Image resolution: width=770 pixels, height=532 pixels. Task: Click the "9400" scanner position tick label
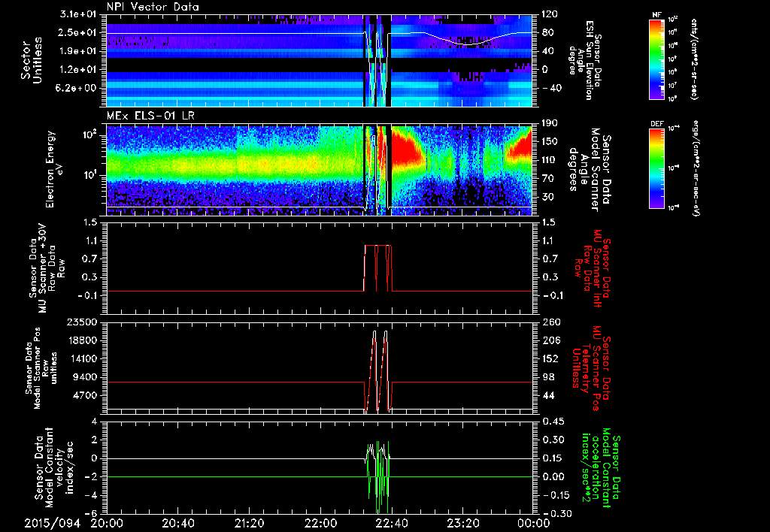click(x=86, y=377)
